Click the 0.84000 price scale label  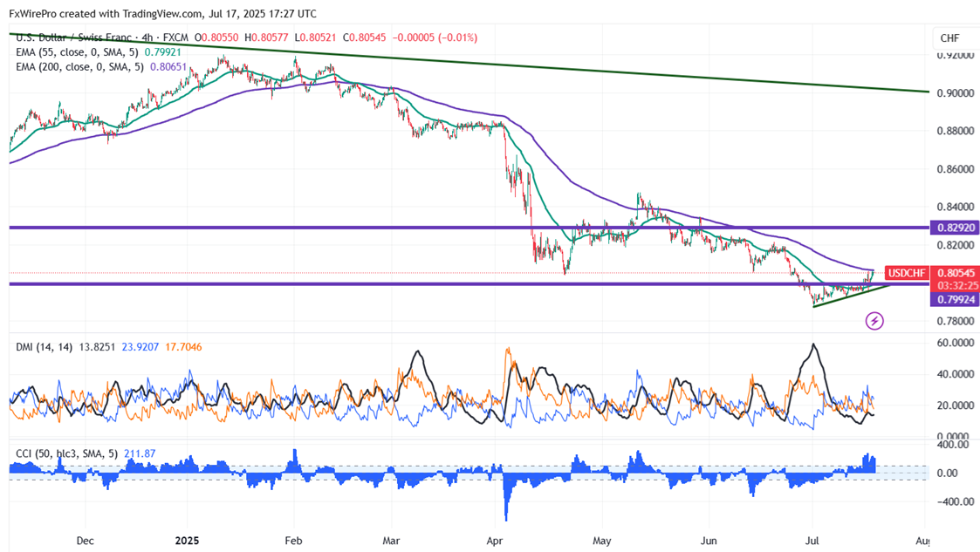point(955,207)
